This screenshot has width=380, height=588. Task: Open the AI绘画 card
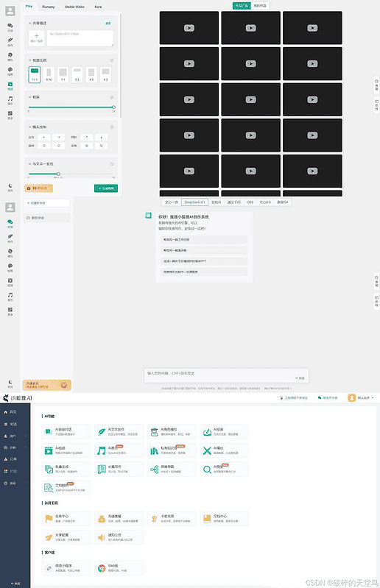click(225, 432)
